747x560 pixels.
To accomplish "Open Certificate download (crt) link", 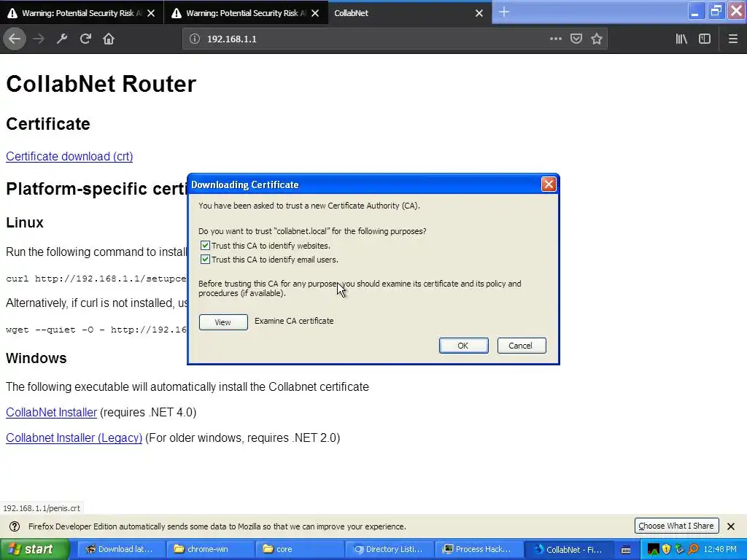I will click(x=69, y=156).
